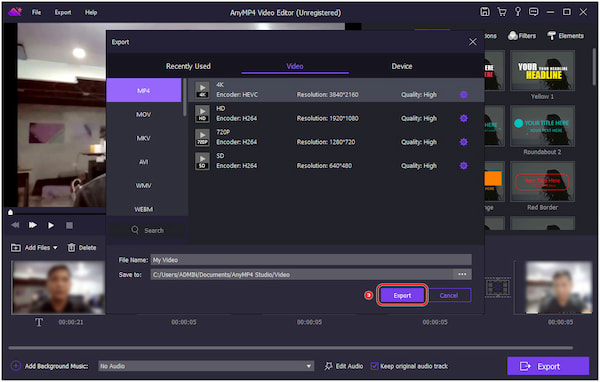Move the preview playback position handle

tap(11, 212)
